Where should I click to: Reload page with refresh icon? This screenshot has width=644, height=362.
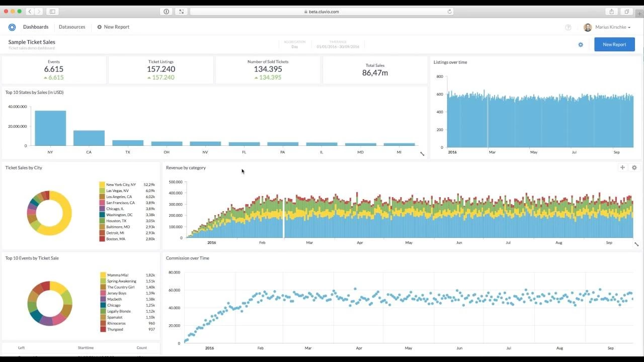point(449,12)
